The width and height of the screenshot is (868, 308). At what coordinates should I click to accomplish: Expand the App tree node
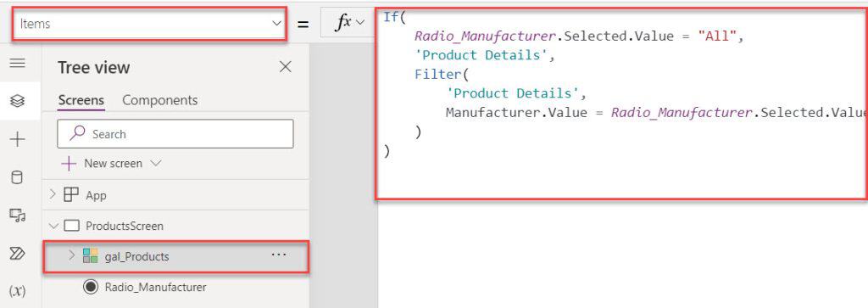click(53, 194)
